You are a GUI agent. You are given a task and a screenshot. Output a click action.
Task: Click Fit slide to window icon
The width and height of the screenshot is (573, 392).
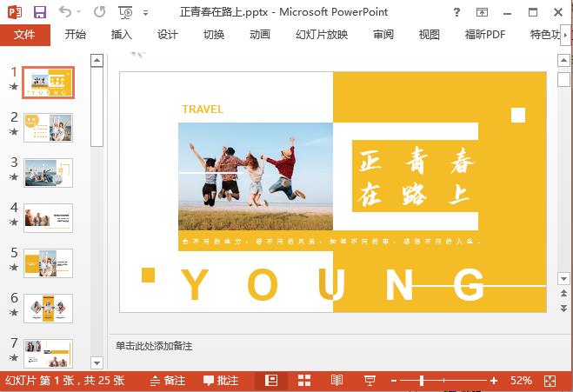click(x=549, y=381)
